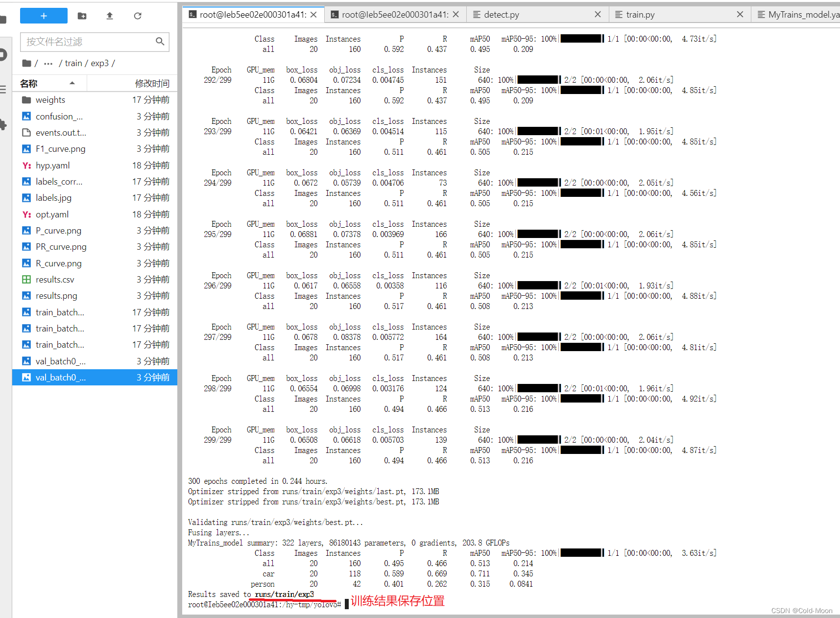
Task: Click the image icon beside PR_curve.png
Action: point(26,247)
